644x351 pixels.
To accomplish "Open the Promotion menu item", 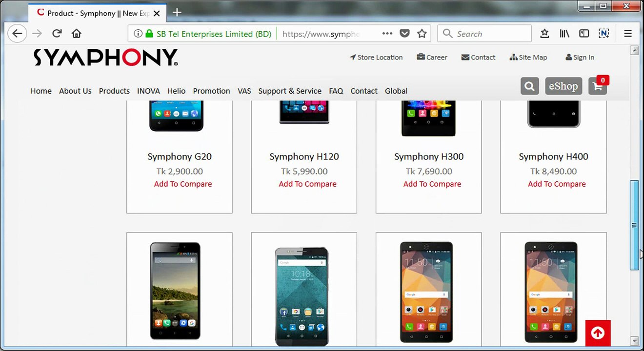I will [x=211, y=91].
